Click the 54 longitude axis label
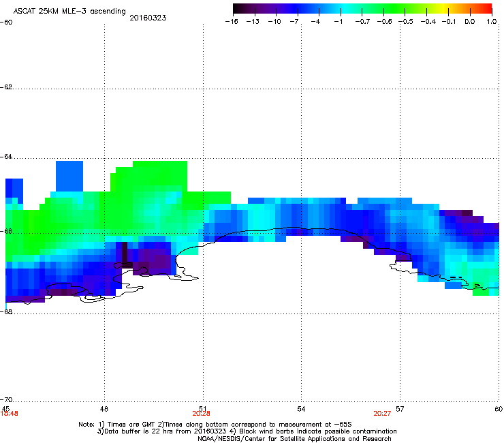 (x=301, y=409)
